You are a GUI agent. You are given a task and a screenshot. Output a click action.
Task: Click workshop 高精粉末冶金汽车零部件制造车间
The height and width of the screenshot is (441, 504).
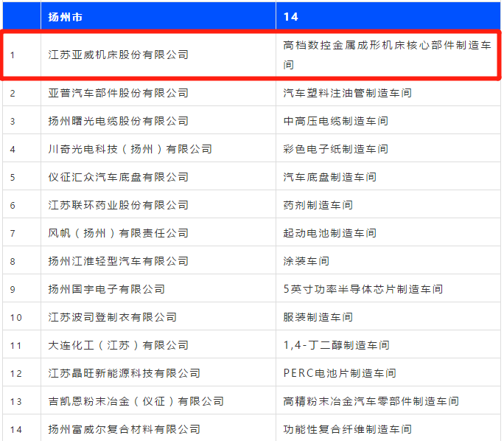point(371,401)
